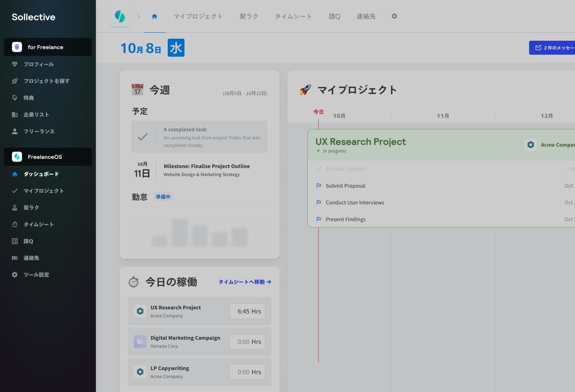Open タイムシート in the sidebar
Screen dimensions: 575x392
click(38, 224)
